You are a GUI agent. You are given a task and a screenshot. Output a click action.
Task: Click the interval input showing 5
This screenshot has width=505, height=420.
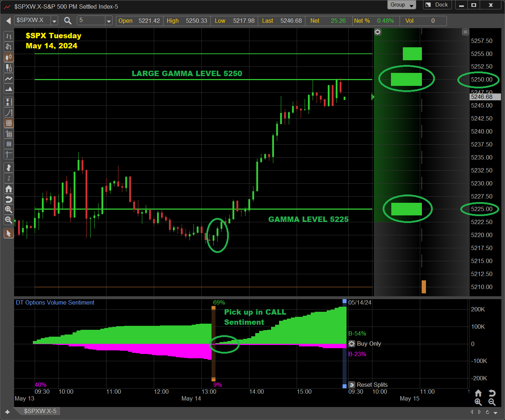91,21
